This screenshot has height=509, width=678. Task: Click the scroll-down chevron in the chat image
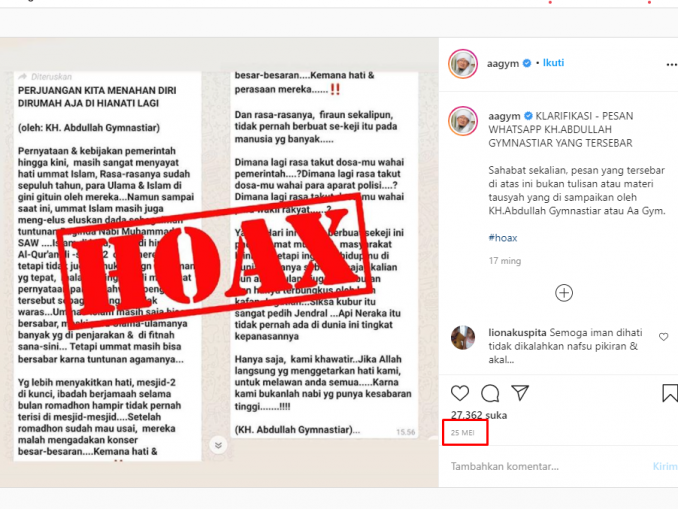coord(218,445)
